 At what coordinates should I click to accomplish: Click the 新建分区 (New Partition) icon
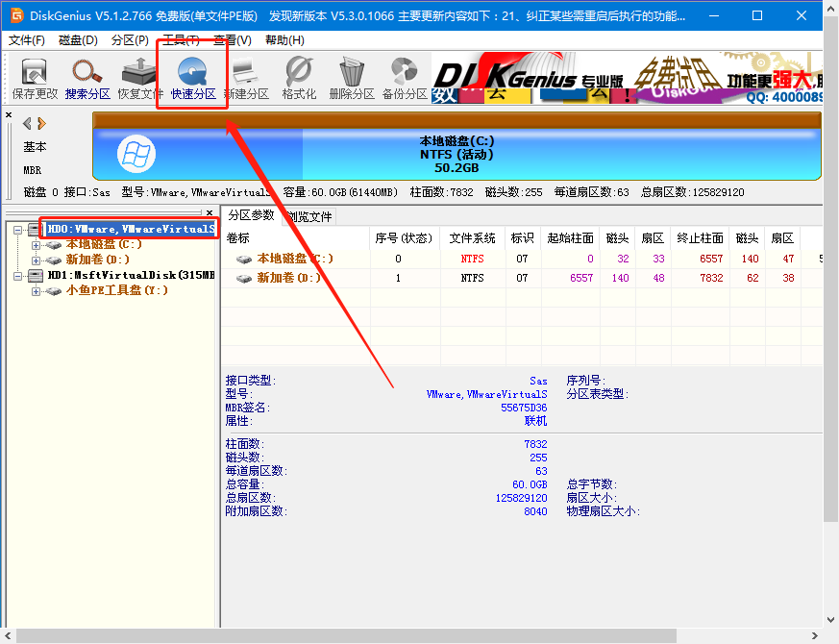tap(246, 78)
